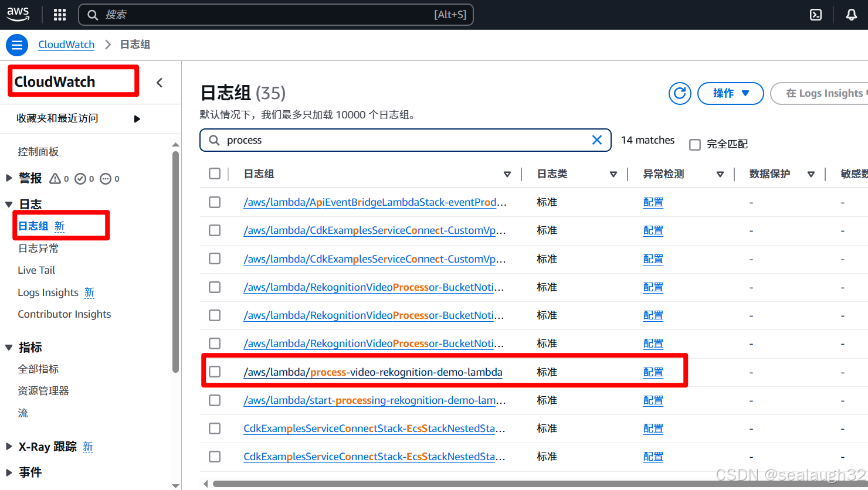Open the 操作 actions dropdown
The height and width of the screenshot is (490, 868).
pos(731,93)
